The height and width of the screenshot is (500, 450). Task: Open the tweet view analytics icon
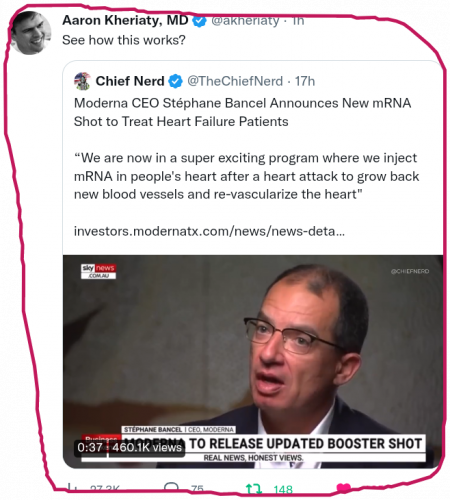71,488
